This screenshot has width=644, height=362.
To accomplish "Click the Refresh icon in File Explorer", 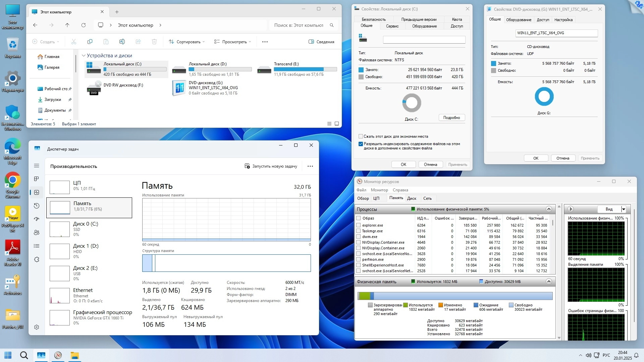I will pos(84,25).
